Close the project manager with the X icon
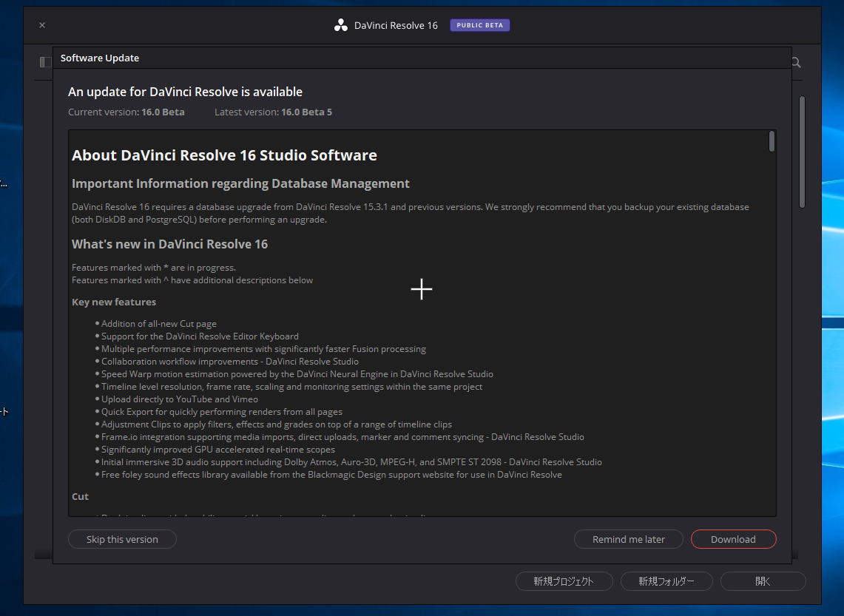 click(x=42, y=25)
